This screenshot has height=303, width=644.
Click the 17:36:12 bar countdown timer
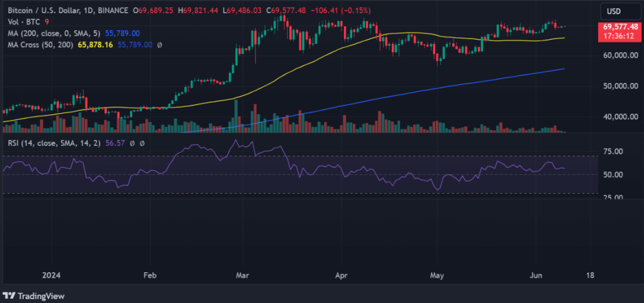pyautogui.click(x=619, y=35)
